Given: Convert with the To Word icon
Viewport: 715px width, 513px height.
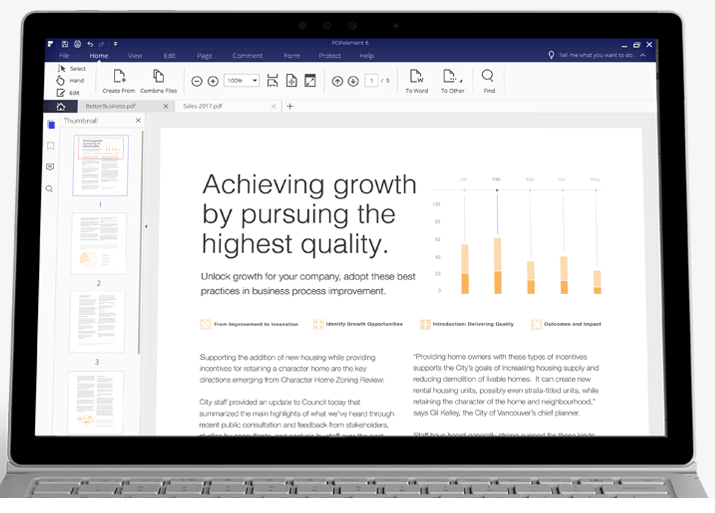Looking at the screenshot, I should [416, 77].
